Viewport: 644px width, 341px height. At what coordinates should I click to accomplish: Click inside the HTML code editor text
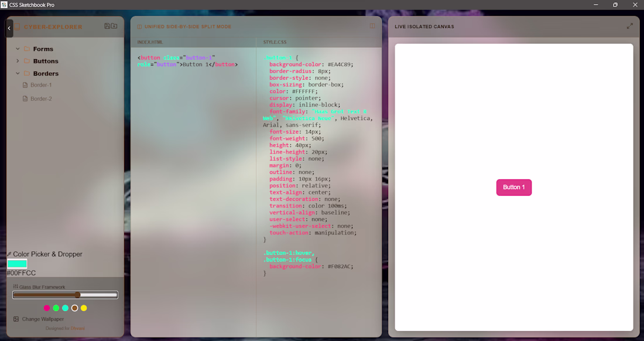(x=188, y=61)
